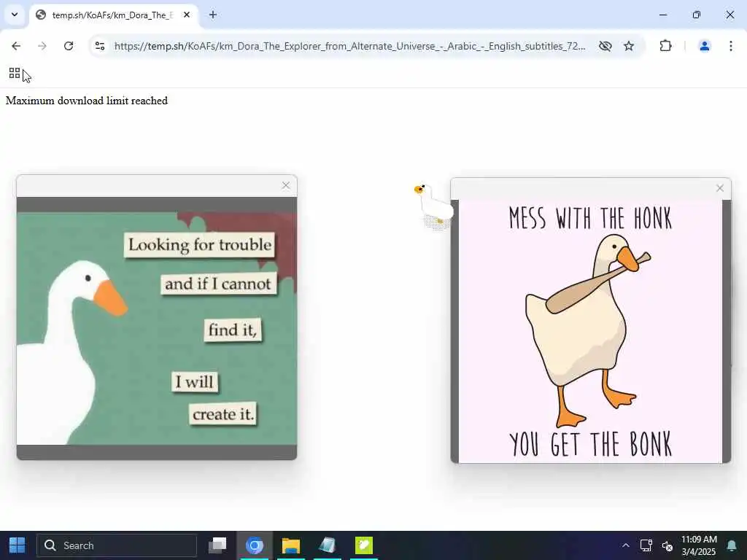Open Task View on the taskbar

pyautogui.click(x=217, y=545)
